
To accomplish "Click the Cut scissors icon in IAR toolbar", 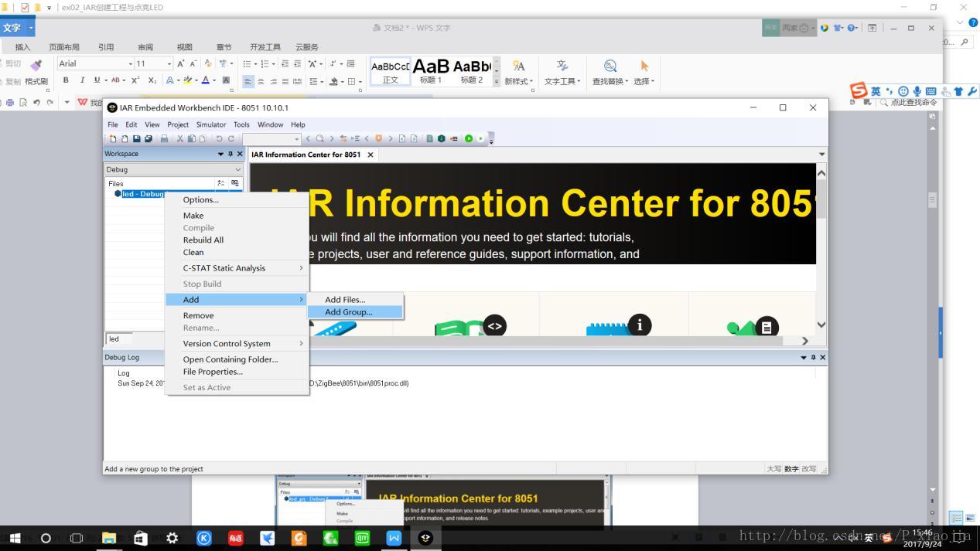I will (179, 138).
